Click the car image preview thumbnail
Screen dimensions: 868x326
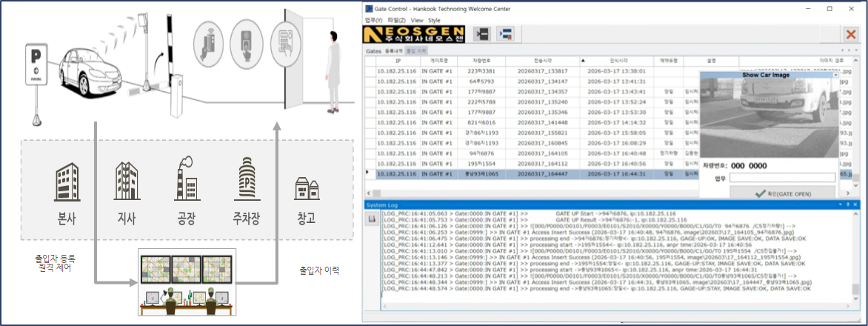coord(770,115)
